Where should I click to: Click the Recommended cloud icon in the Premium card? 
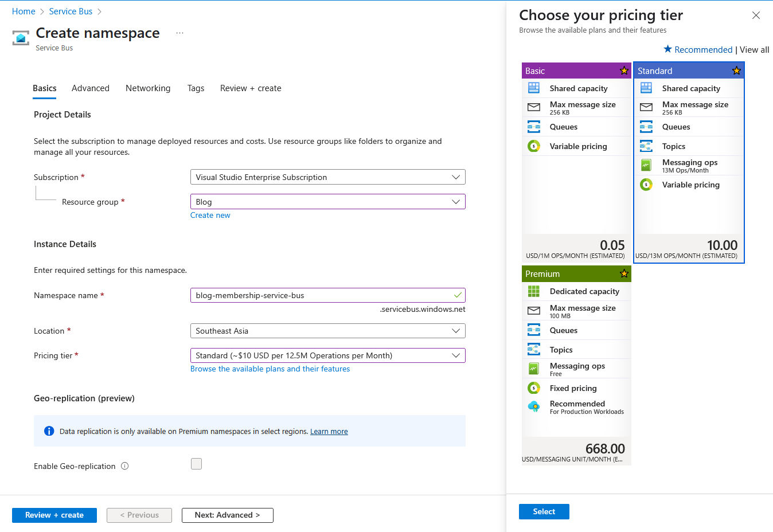pos(534,407)
